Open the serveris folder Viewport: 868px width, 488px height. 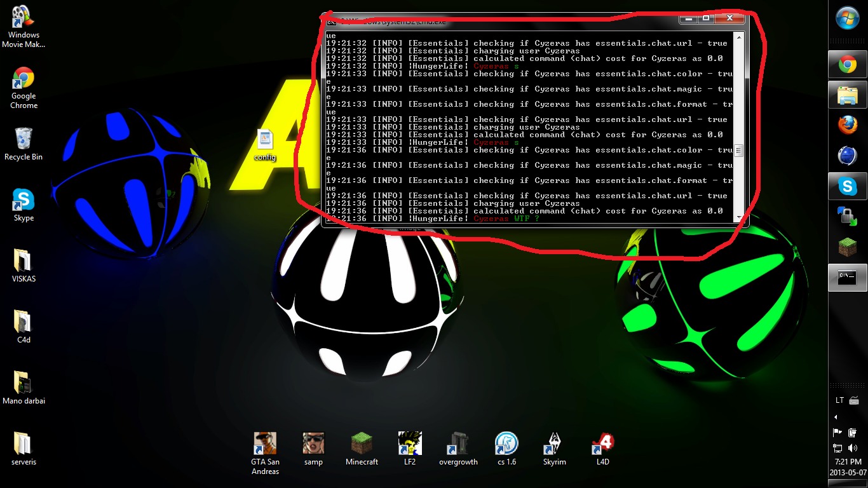(24, 444)
